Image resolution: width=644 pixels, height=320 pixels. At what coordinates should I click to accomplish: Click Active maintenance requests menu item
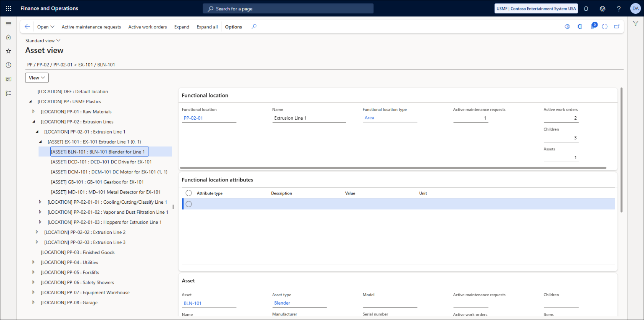pos(91,27)
